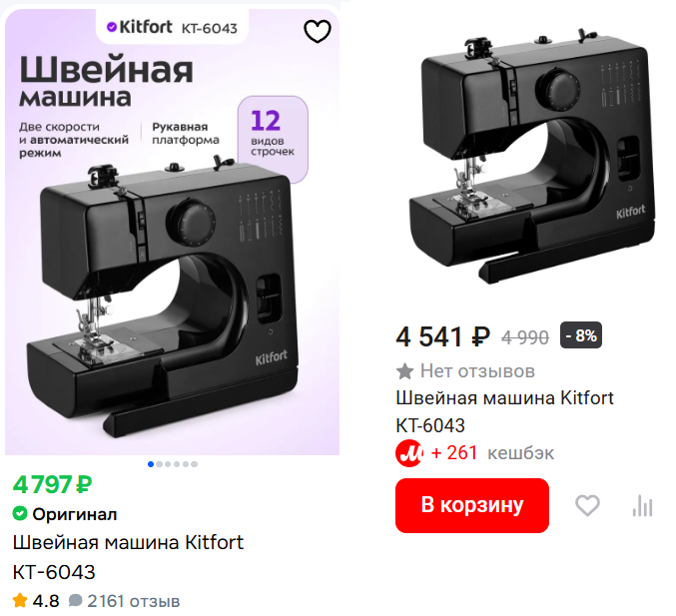This screenshot has height=616, width=676.
Task: Add left product to favorites with heart icon
Action: 318,31
